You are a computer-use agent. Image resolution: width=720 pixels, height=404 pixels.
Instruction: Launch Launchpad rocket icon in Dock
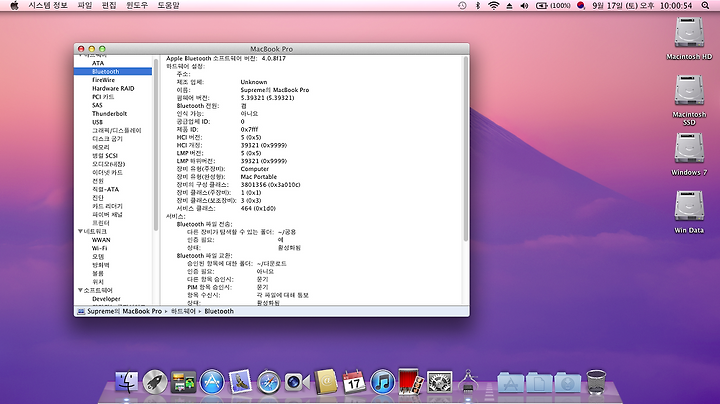155,382
